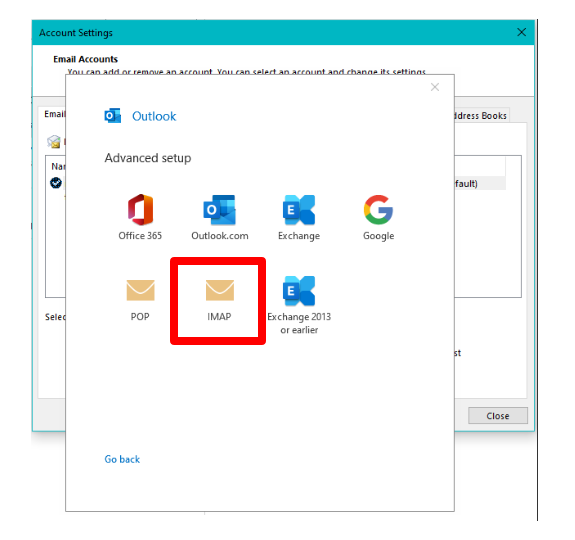The width and height of the screenshot is (575, 540).
Task: Follow the Go back link
Action: click(x=122, y=459)
